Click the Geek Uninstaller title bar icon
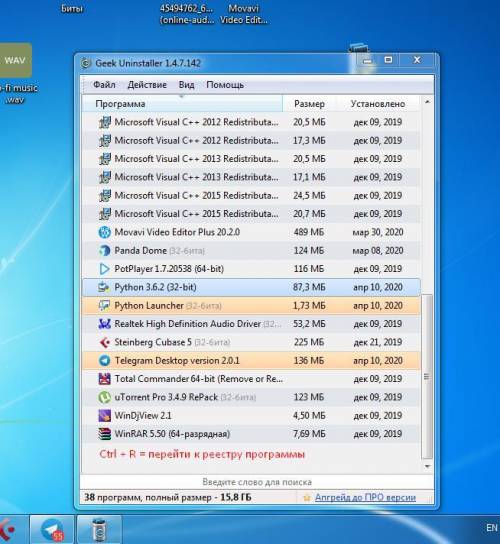This screenshot has width=500, height=544. pos(86,63)
